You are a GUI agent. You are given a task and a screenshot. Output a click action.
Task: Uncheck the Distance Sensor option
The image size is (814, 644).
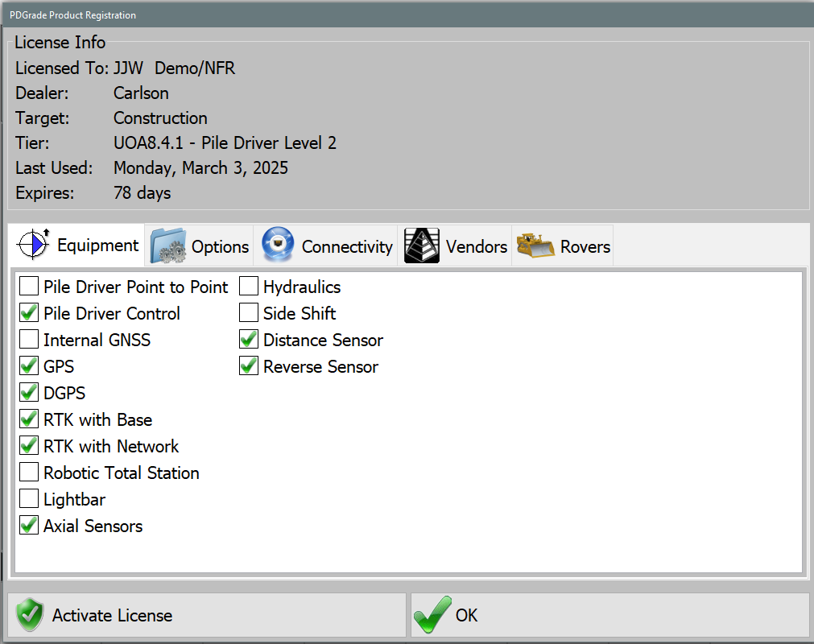pyautogui.click(x=250, y=341)
